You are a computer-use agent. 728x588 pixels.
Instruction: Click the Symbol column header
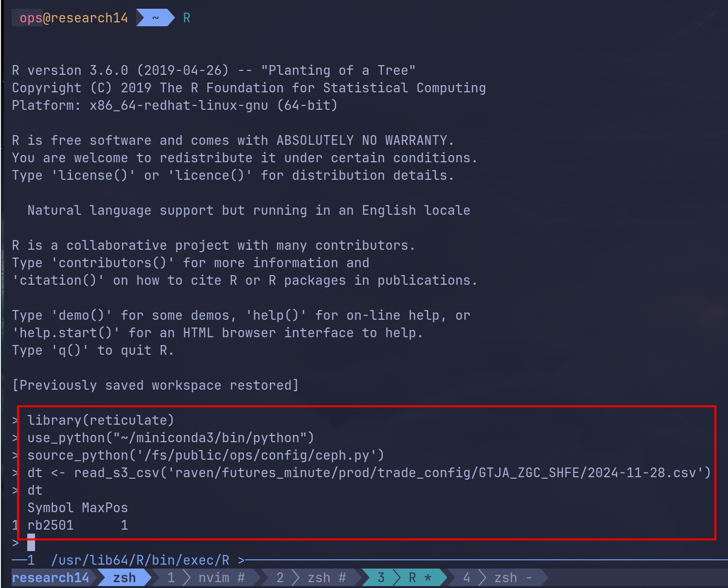coord(51,508)
